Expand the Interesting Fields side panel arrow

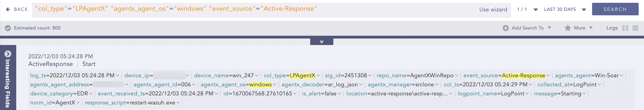[8, 54]
